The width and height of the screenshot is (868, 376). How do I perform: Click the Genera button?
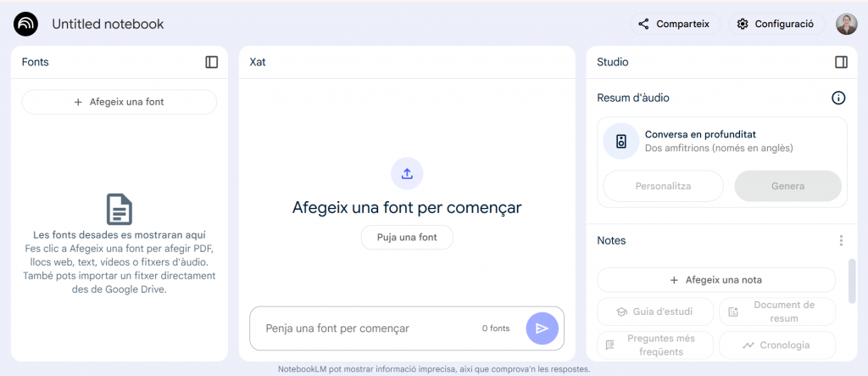tap(787, 186)
